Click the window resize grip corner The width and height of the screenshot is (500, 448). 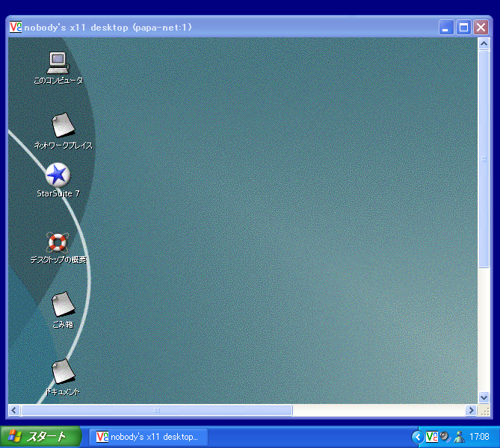pos(485,411)
